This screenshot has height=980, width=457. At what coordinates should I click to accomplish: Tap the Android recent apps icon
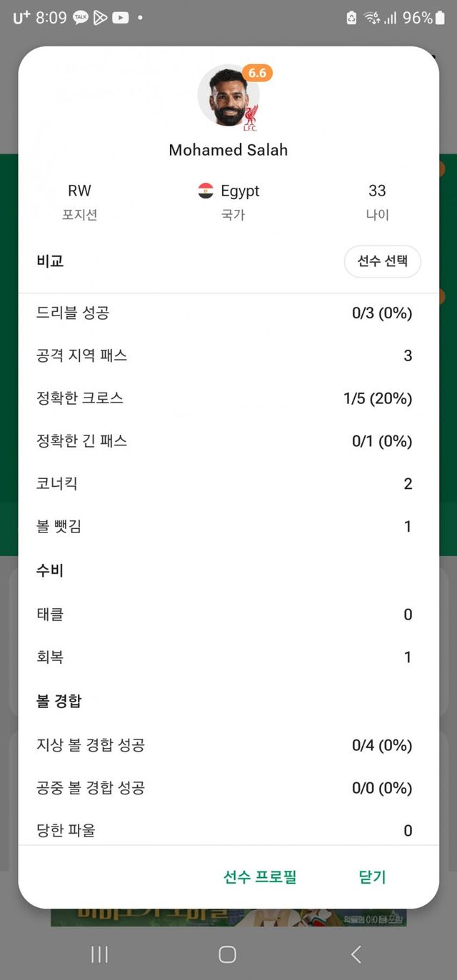pos(99,954)
